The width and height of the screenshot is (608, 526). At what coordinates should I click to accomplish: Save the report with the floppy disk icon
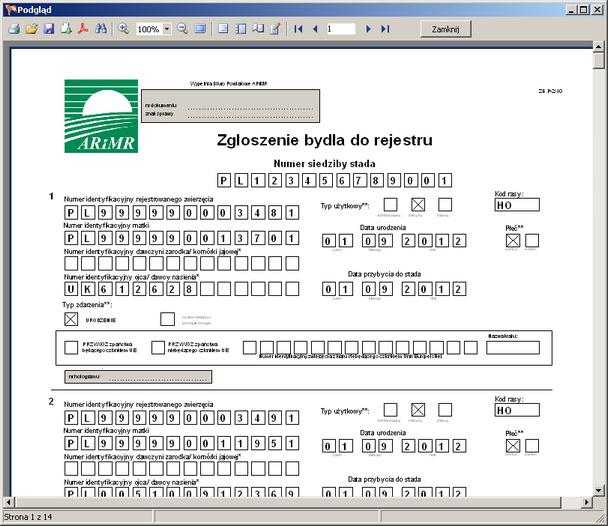[x=48, y=29]
